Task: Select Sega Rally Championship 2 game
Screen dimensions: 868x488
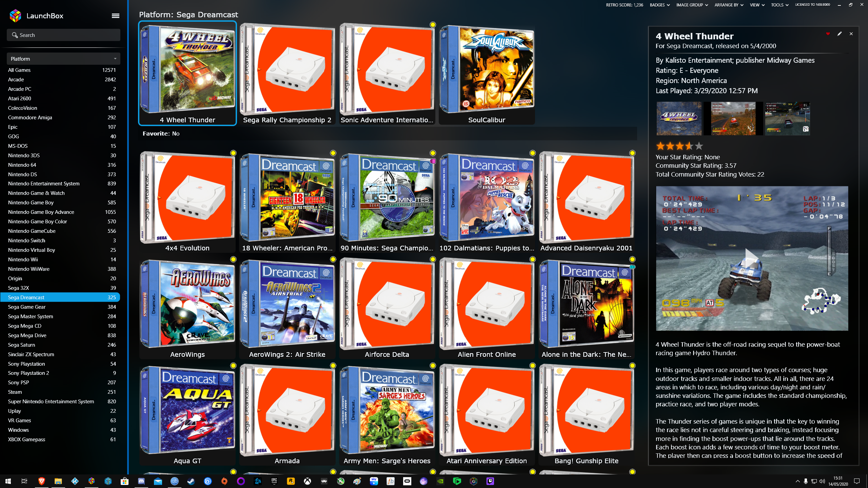Action: pos(287,73)
